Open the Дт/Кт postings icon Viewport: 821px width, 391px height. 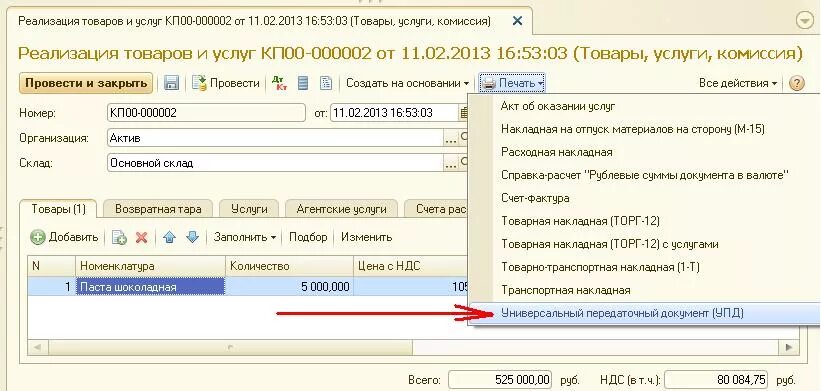(280, 83)
